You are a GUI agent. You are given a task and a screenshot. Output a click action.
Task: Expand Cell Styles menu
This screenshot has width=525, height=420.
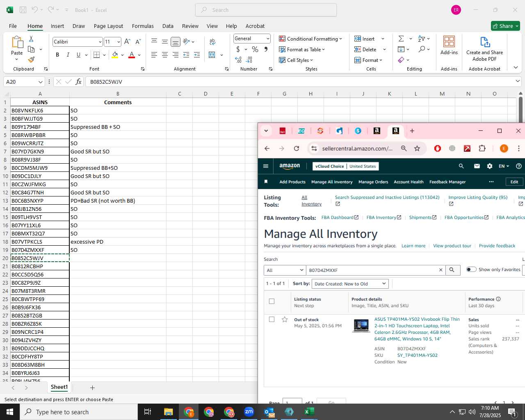296,60
